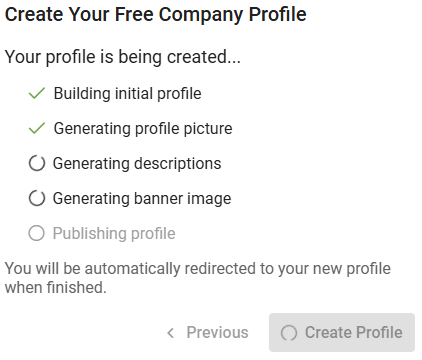Click the spinner inside the Create Profile button
This screenshot has width=422, height=360.
289,333
